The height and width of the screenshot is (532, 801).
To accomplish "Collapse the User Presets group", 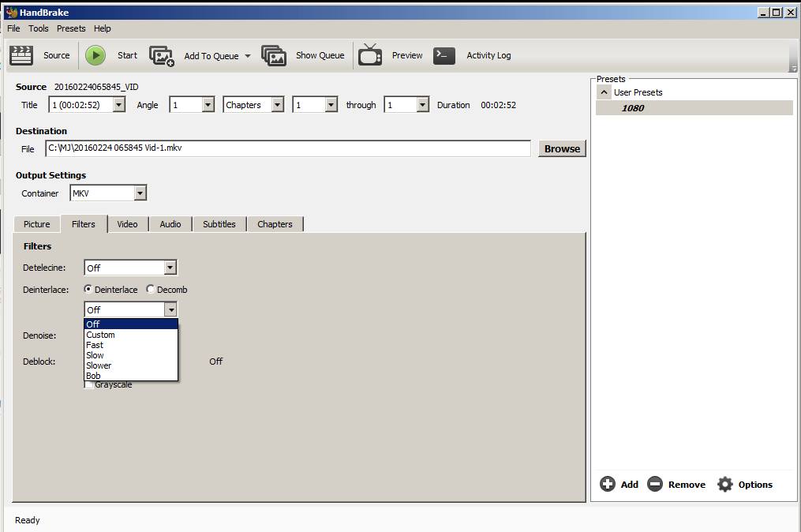I will point(604,92).
